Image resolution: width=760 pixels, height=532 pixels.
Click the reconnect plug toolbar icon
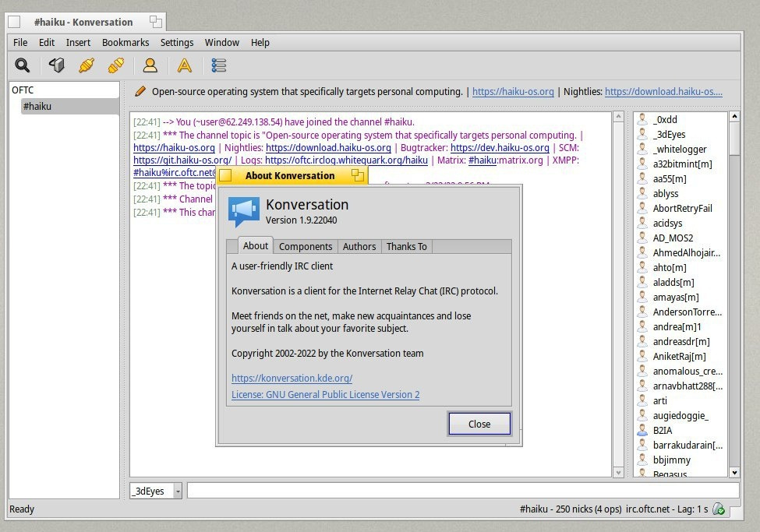tap(87, 65)
